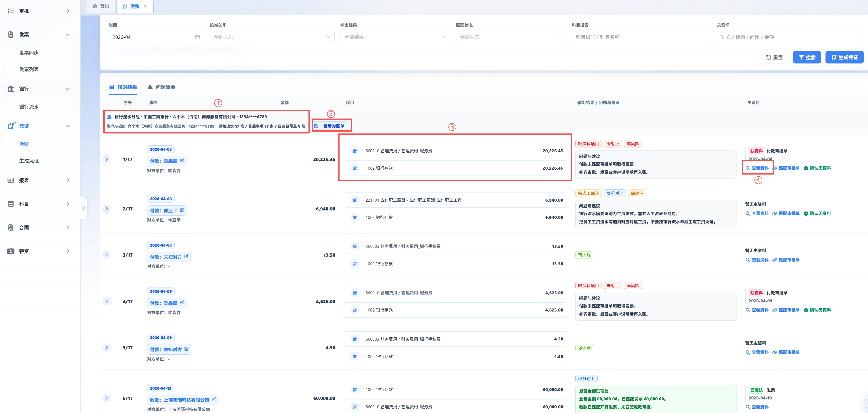Image resolution: width=868 pixels, height=413 pixels.
Task: Click the 报表 chart icon in the sidebar
Action: tap(11, 180)
